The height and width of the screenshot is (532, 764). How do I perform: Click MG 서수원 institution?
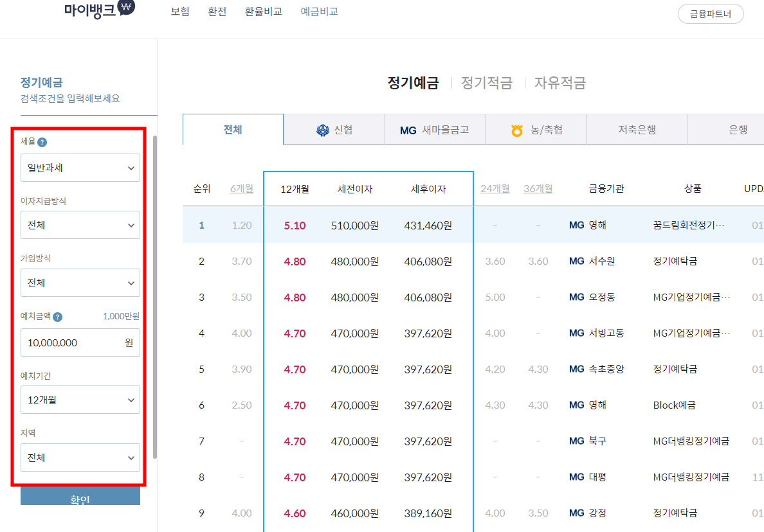click(x=592, y=262)
